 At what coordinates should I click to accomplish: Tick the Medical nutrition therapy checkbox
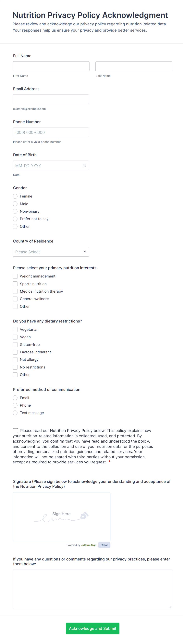pyautogui.click(x=15, y=291)
